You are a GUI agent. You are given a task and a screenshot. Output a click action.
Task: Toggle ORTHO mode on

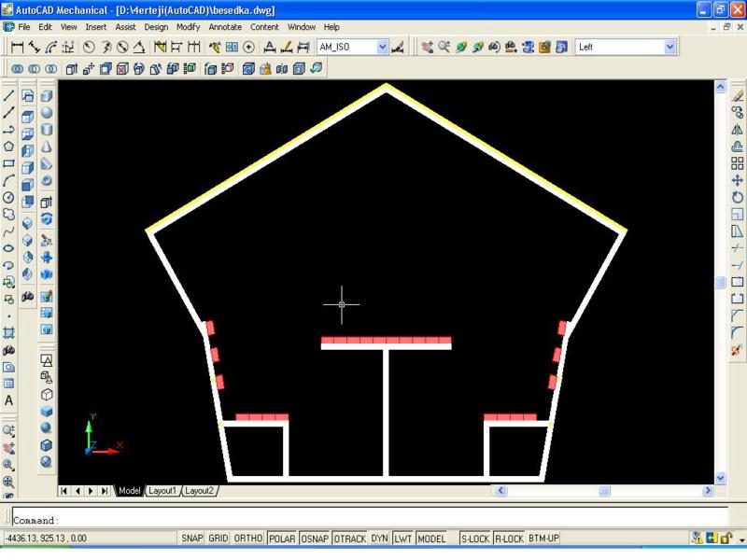247,539
